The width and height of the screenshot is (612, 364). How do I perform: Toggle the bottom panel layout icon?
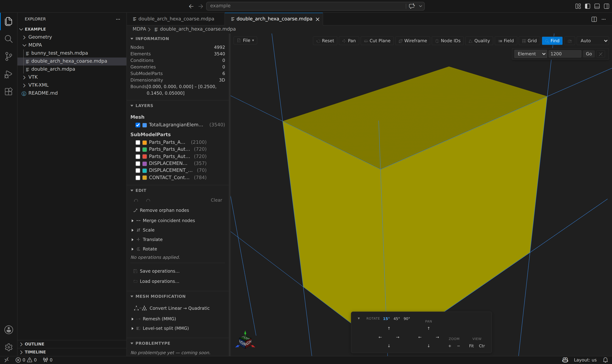[597, 6]
